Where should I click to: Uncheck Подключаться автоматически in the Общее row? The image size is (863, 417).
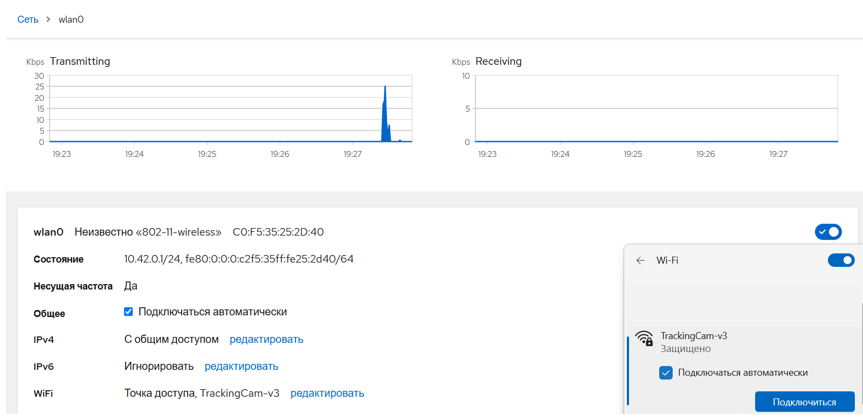point(128,312)
